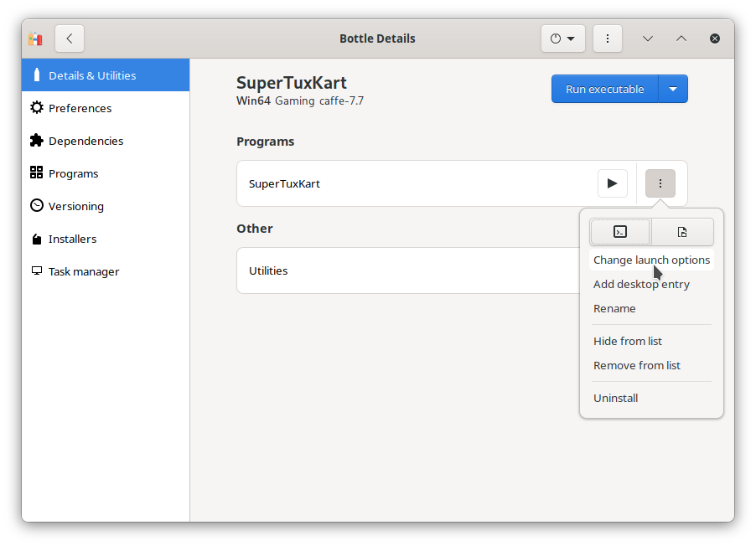Viewport: 756px width, 546px height.
Task: Expand the Utilities row
Action: (408, 270)
